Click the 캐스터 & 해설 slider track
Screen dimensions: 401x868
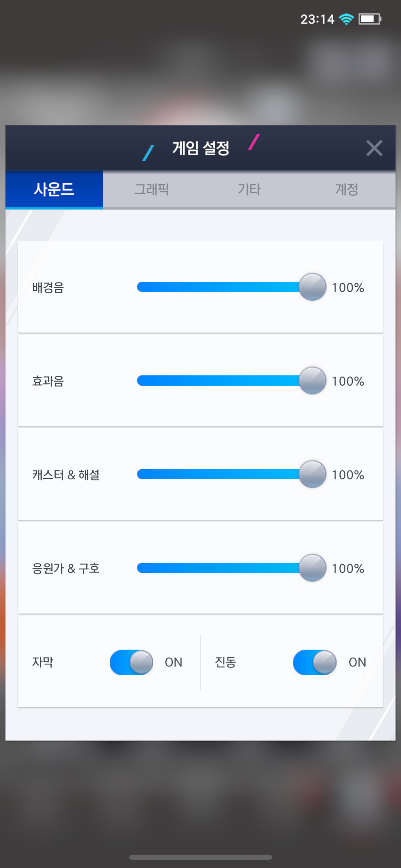pos(218,474)
